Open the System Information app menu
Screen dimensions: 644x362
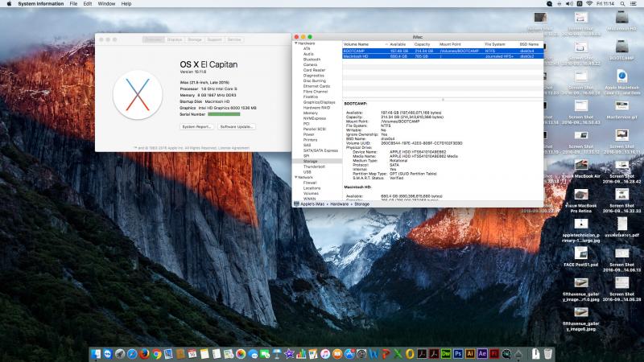pyautogui.click(x=41, y=4)
